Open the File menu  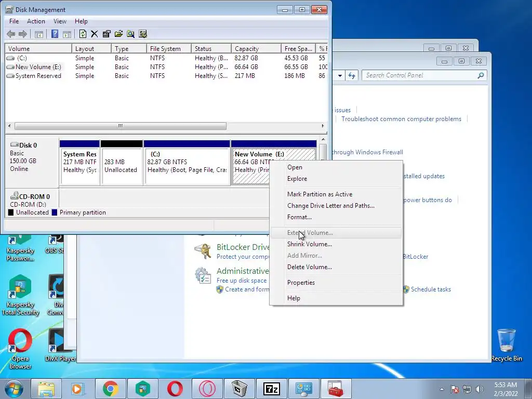[14, 21]
